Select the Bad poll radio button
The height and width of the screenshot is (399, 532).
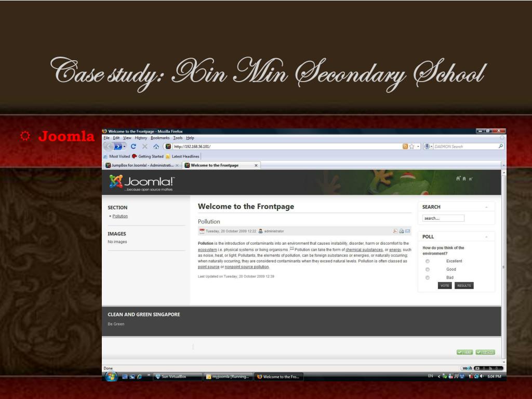pyautogui.click(x=428, y=277)
